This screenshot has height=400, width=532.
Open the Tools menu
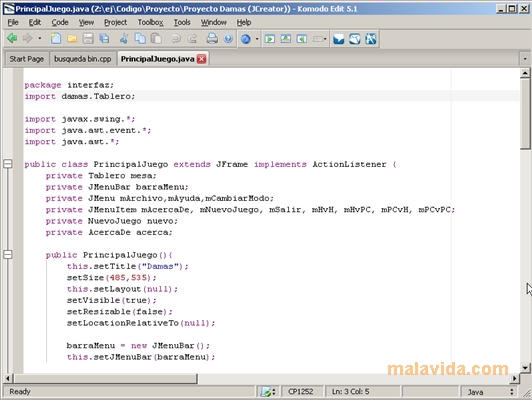point(182,22)
